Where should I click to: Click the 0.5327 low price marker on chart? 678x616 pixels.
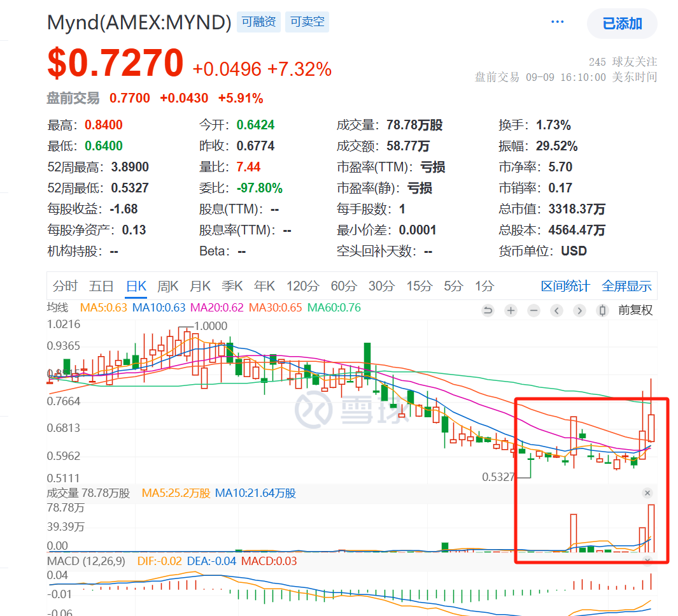tap(498, 477)
